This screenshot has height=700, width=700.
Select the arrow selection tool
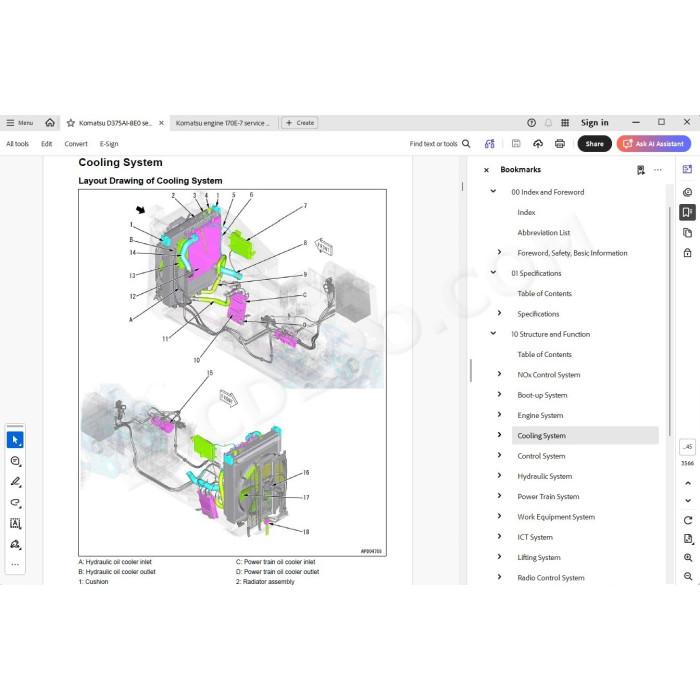click(15, 440)
